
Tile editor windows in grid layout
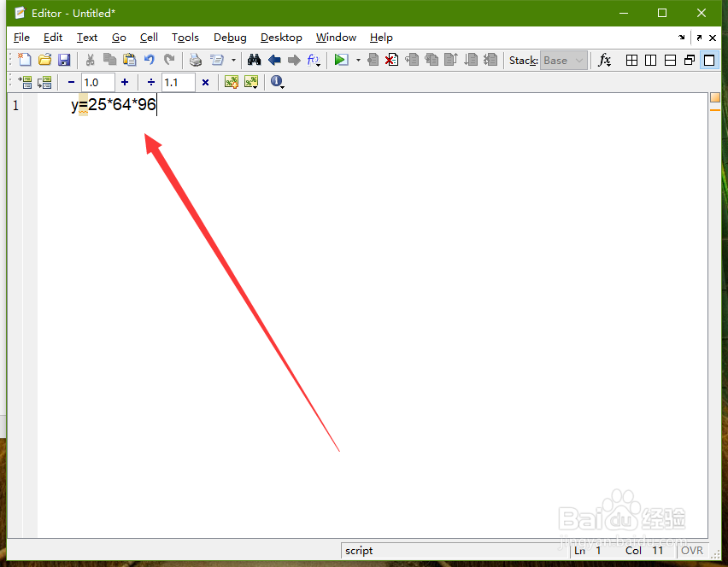coord(631,61)
